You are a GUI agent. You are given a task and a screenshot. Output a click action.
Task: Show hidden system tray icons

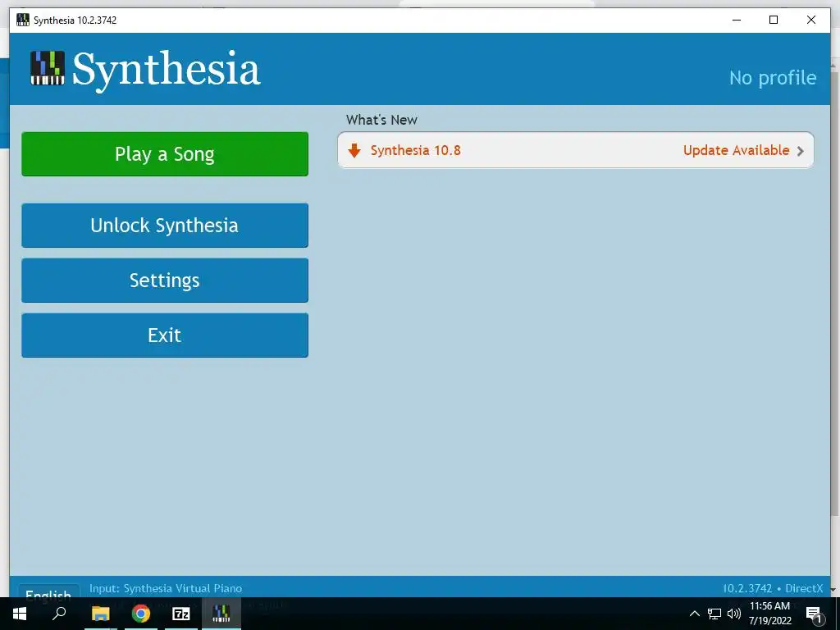[x=694, y=614]
